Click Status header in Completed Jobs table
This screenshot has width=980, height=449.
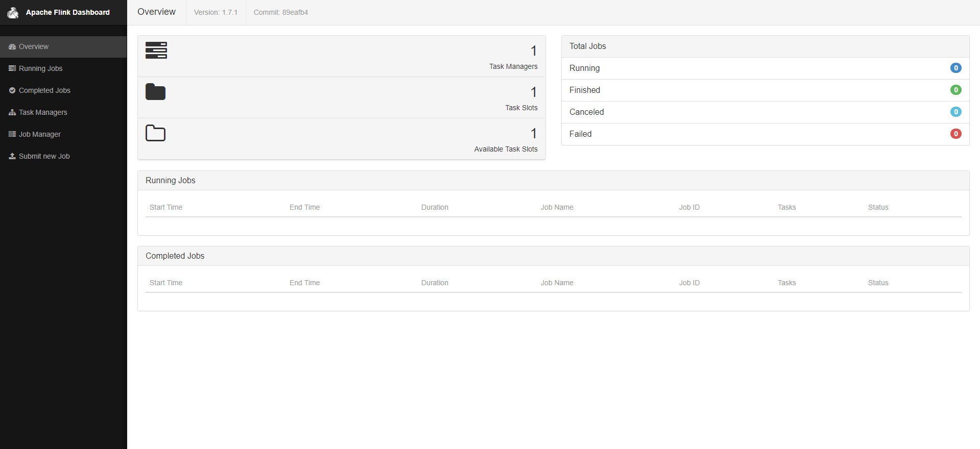878,283
